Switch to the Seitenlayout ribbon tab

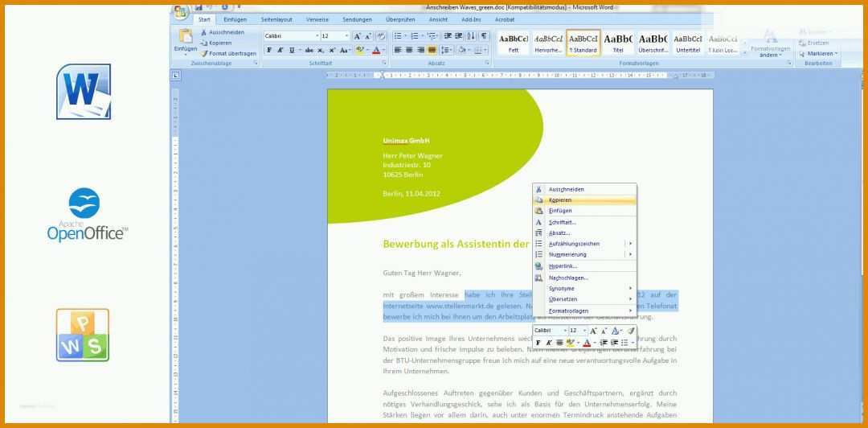point(276,19)
